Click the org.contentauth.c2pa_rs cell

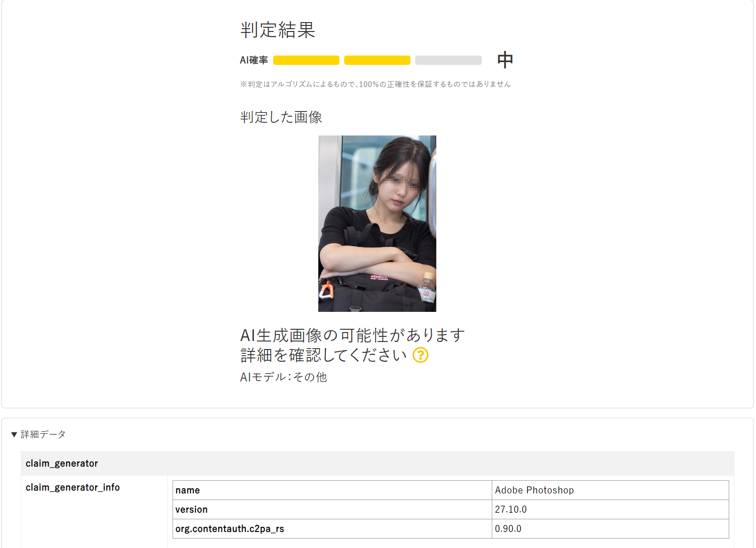pyautogui.click(x=332, y=529)
